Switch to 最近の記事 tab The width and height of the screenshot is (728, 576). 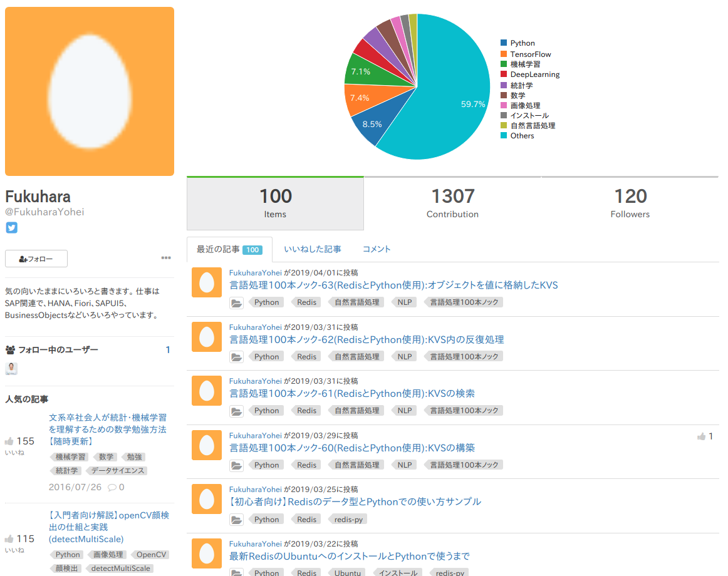tap(229, 250)
